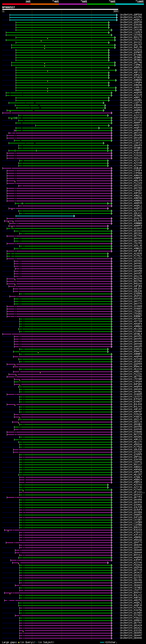Select the UniRef100_Q93WL4 label
The image size is (146, 644).
[131, 334]
